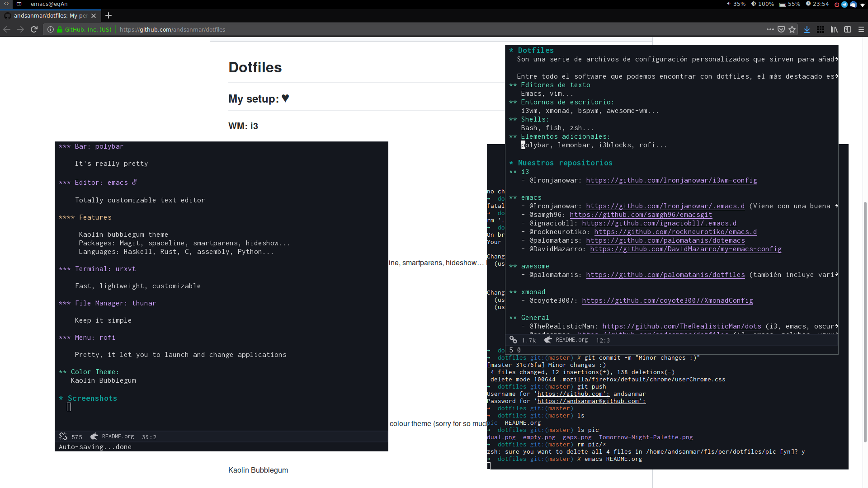Click the GNU icon in the right Emacs modeline
This screenshot has width=868, height=488.
[548, 340]
